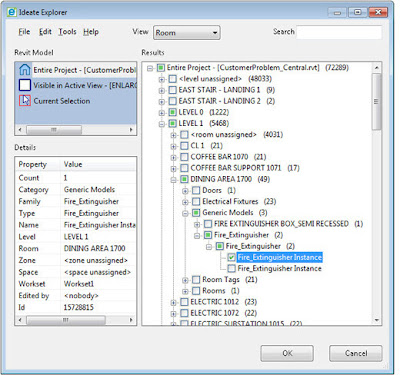Expand the Rooms node
Viewport: 400px width, 375px height.
[x=185, y=291]
